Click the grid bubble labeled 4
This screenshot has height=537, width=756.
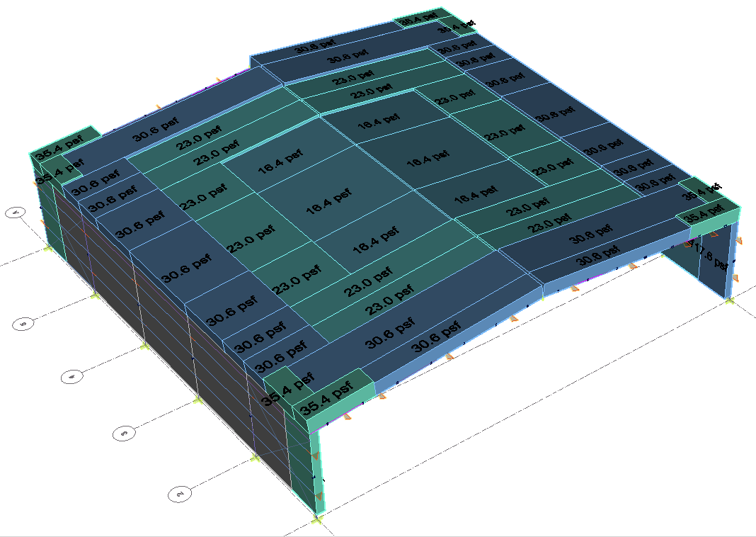coord(71,378)
